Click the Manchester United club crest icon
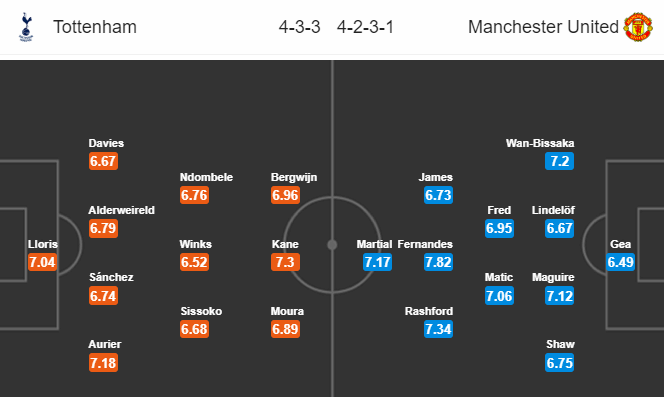This screenshot has height=397, width=664. (638, 27)
